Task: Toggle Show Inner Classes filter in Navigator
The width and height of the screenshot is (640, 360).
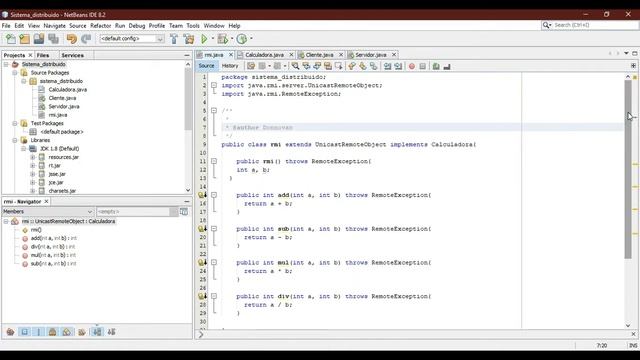Action: coord(67,332)
